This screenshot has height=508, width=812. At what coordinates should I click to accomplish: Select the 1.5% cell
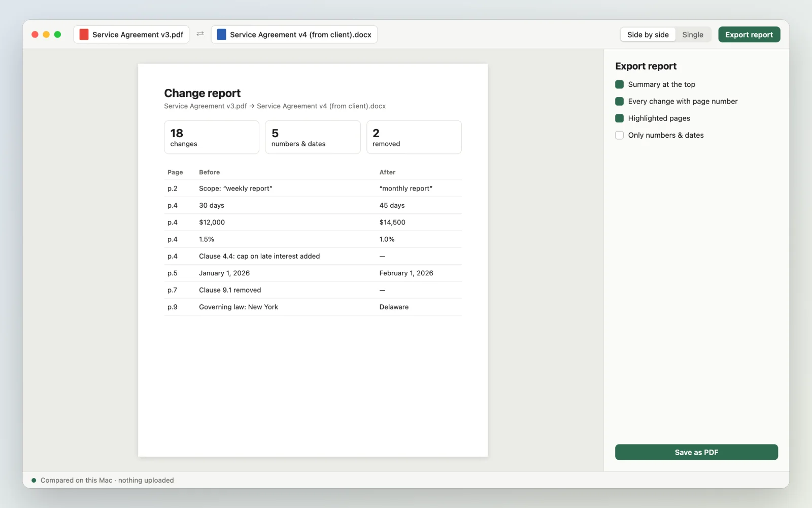click(x=207, y=239)
